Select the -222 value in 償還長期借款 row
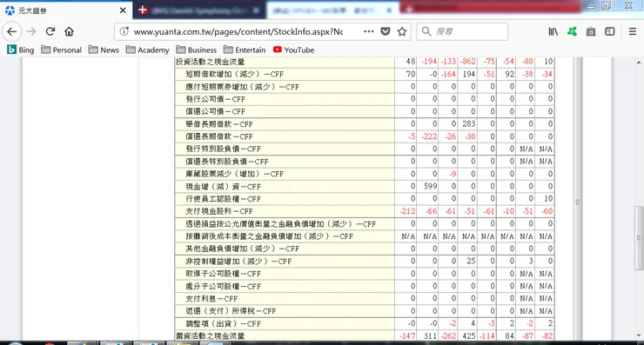Viewport: 644px width, 345px height. pos(429,136)
